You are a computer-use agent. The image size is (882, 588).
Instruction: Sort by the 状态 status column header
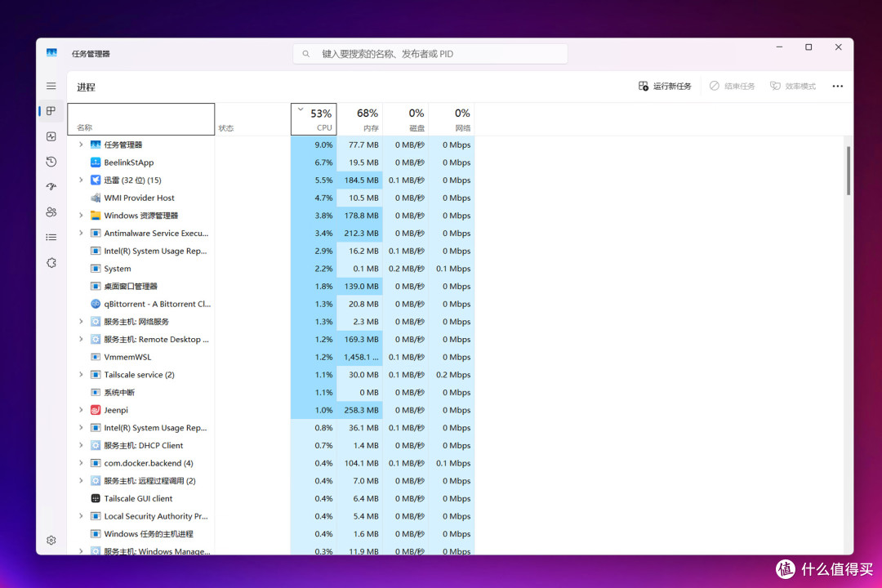(x=252, y=119)
